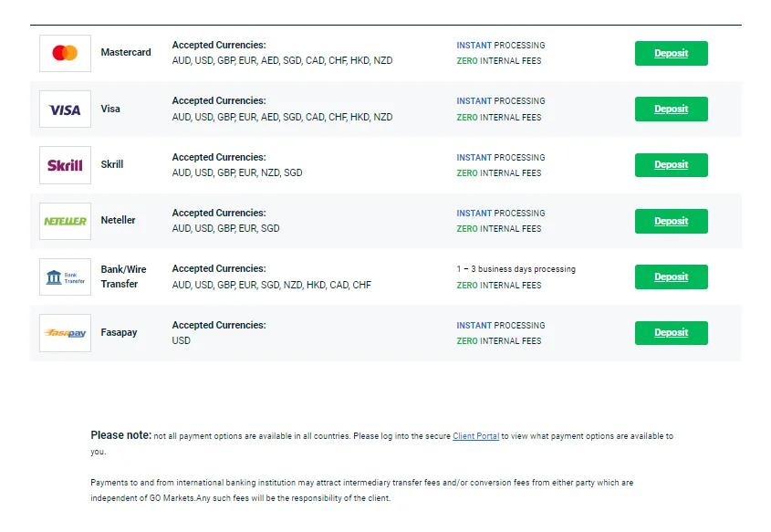Click Mastercard's ZERO INTERNAL FEES text
Image resolution: width=771 pixels, height=532 pixels.
(x=498, y=61)
